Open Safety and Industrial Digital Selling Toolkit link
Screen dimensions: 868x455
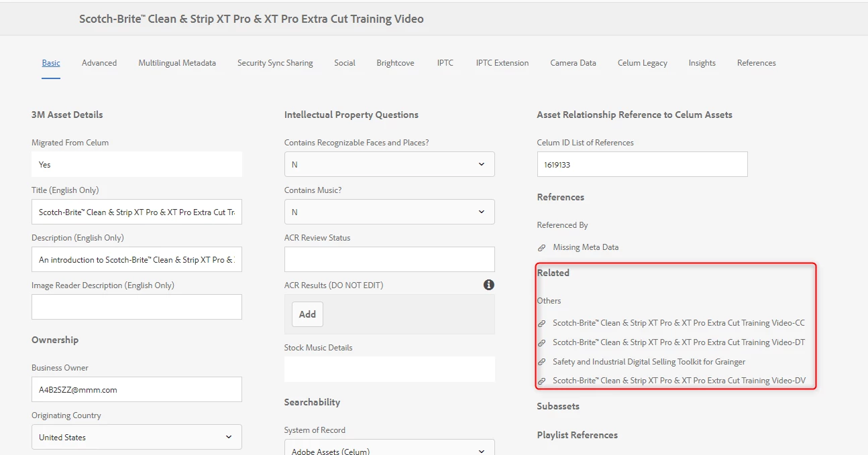pyautogui.click(x=649, y=362)
